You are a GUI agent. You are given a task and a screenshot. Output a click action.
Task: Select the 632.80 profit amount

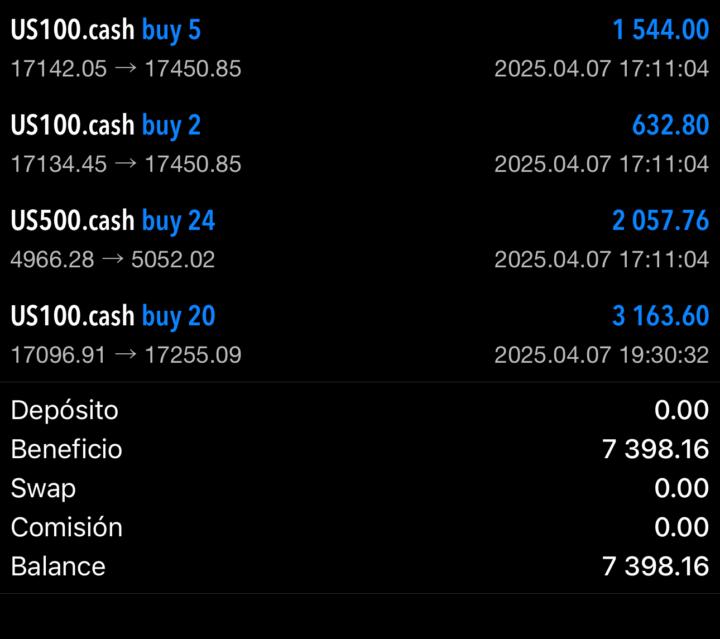coord(670,125)
